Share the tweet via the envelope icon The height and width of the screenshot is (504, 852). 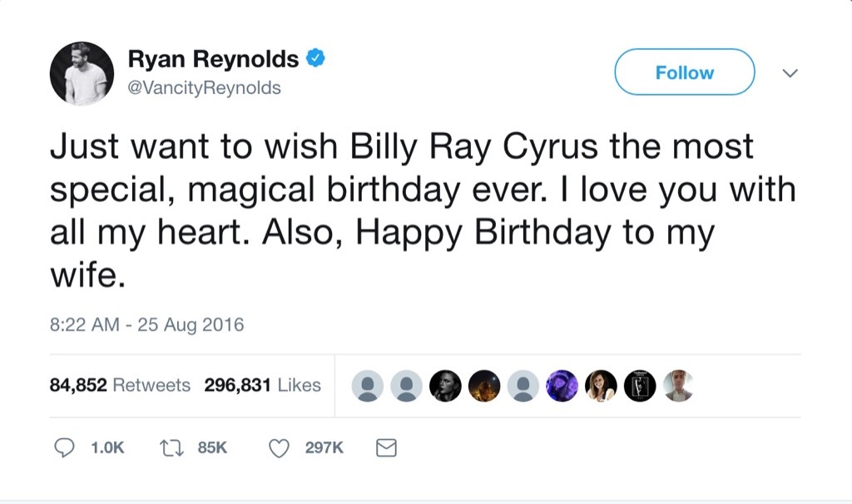385,447
